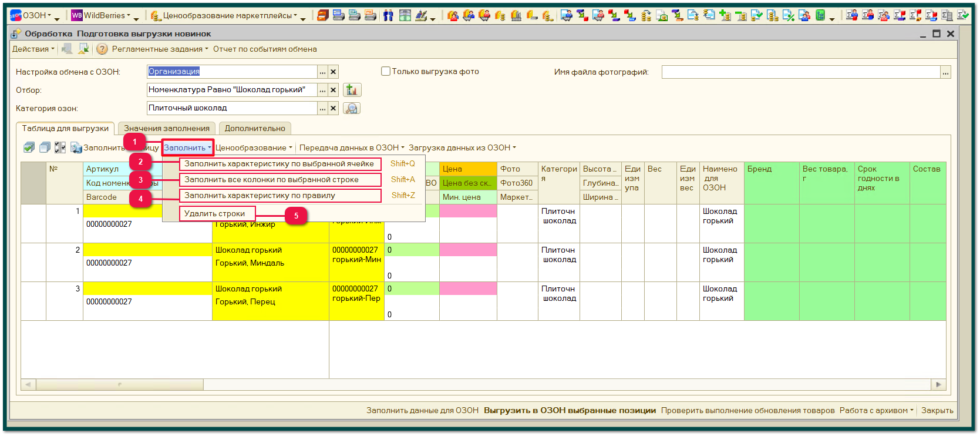Click the Срок годности в днях column header
The width and height of the screenshot is (980, 436).
[882, 183]
